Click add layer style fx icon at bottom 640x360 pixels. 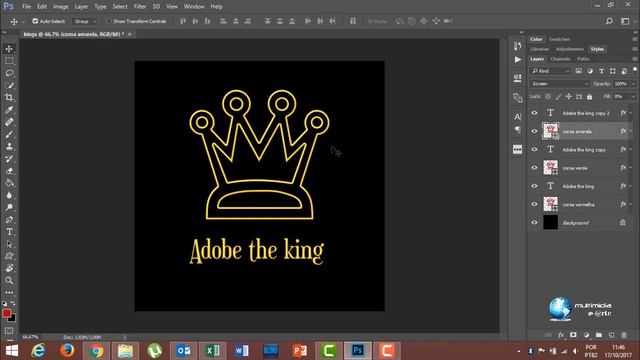[561, 335]
